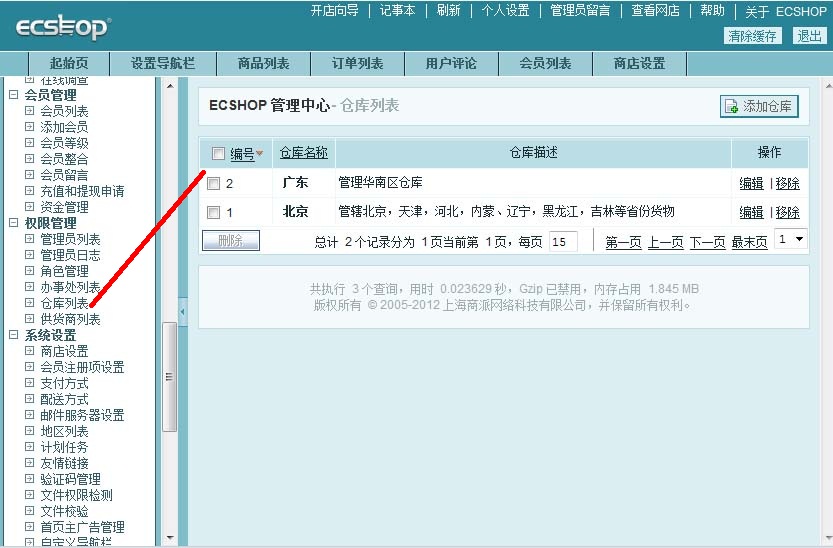Sort by 仓库名称 column header

click(x=303, y=153)
